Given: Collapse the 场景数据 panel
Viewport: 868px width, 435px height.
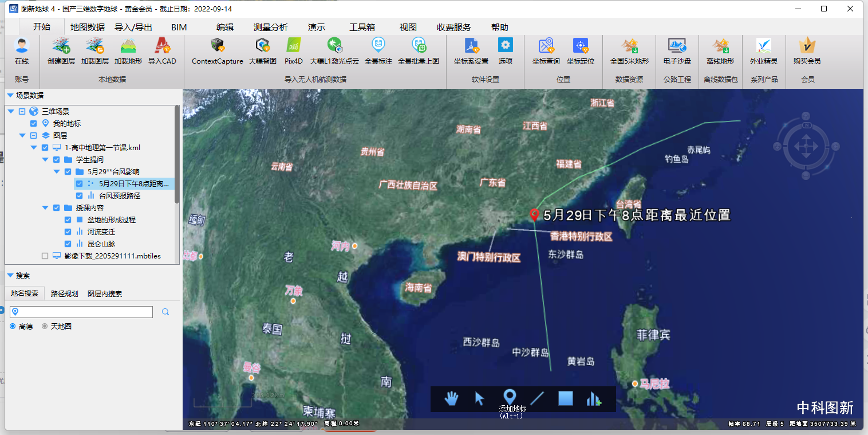Looking at the screenshot, I should pyautogui.click(x=10, y=96).
